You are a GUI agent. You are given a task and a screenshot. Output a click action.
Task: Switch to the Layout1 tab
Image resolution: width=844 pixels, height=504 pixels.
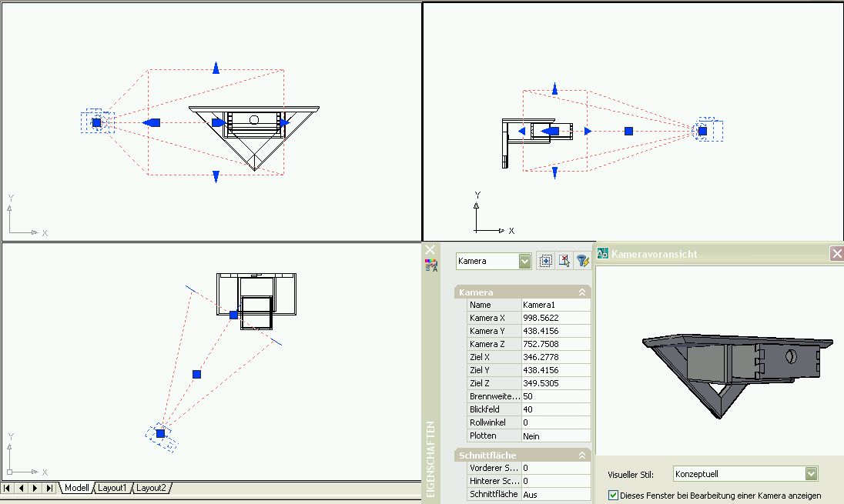[x=112, y=488]
